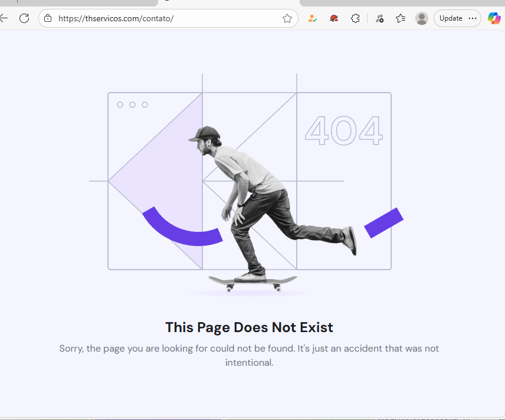Open the red helmet extension icon
505x420 pixels.
(334, 18)
